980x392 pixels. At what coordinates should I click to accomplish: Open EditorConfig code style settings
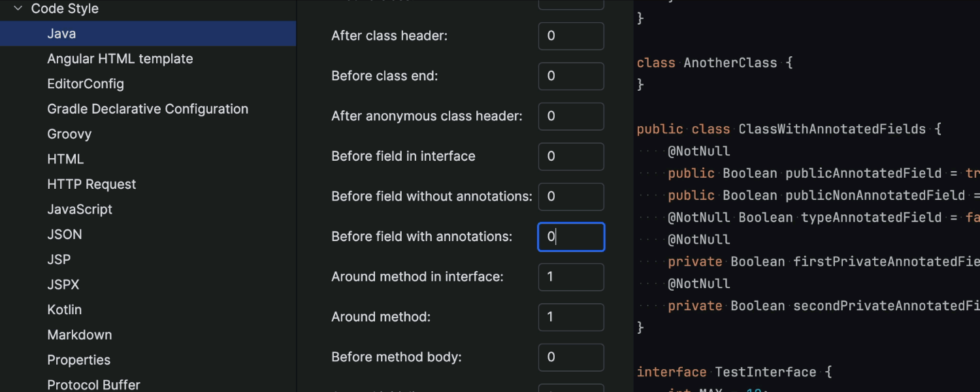pyautogui.click(x=85, y=83)
